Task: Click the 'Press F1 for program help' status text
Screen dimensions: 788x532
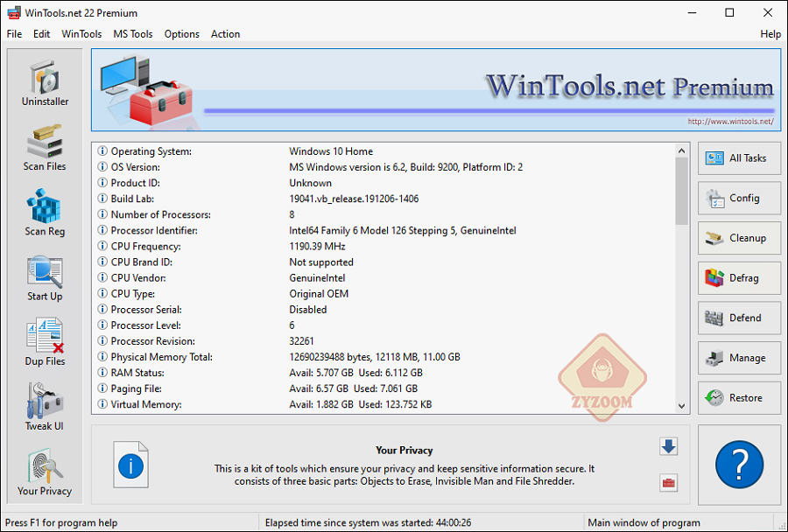Action: pyautogui.click(x=61, y=523)
